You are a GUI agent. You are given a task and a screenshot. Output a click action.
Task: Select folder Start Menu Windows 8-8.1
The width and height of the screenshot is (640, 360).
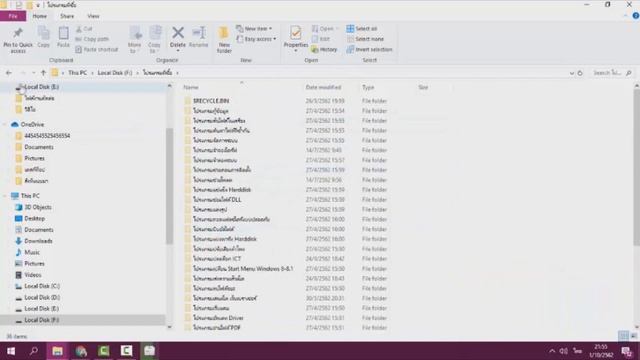(x=243, y=269)
